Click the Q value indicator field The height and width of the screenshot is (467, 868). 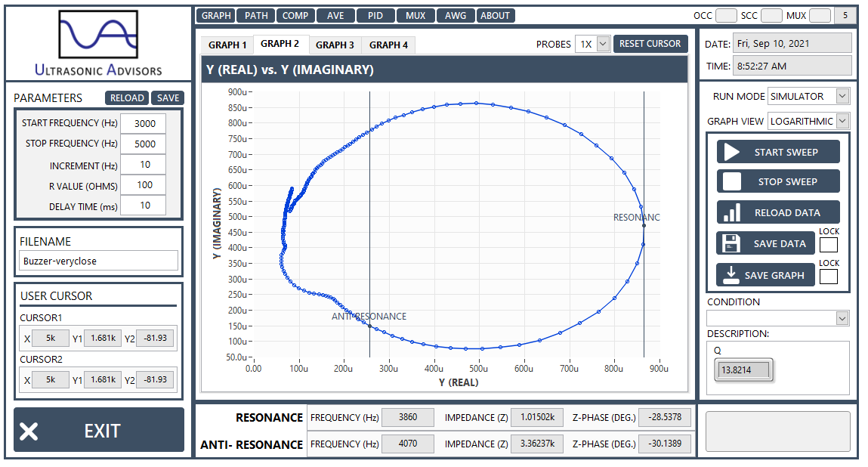pyautogui.click(x=743, y=370)
